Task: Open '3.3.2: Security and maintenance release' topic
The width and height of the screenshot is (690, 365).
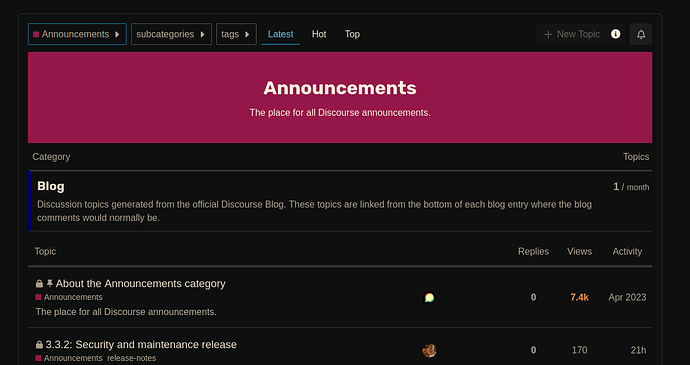Action: [141, 344]
